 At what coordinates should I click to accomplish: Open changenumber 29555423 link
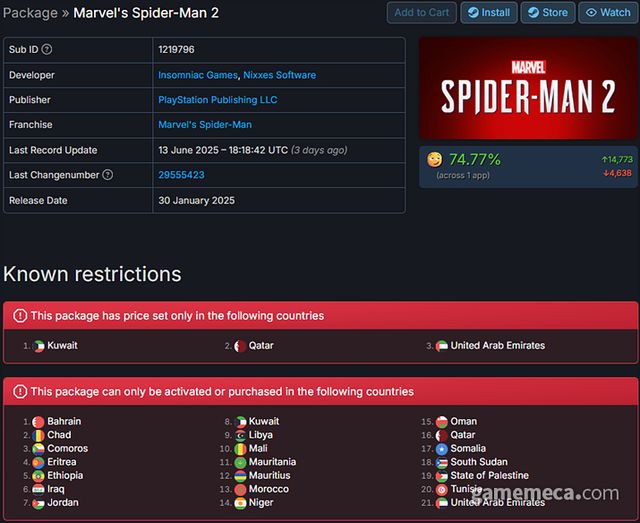pos(181,175)
